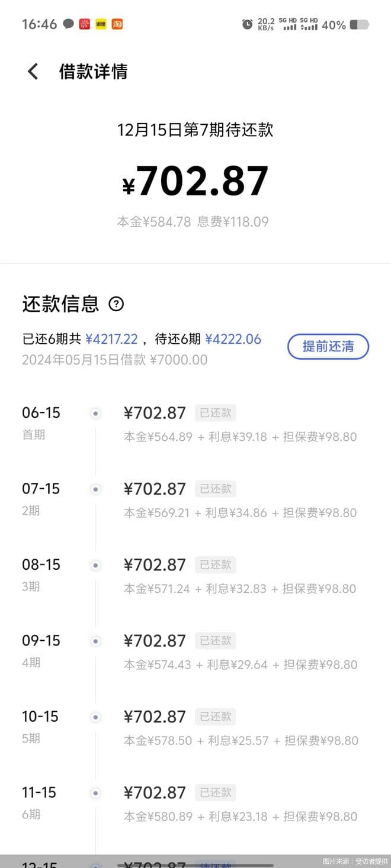Tap the yellow notification app icon
The height and width of the screenshot is (868, 391).
(x=101, y=24)
